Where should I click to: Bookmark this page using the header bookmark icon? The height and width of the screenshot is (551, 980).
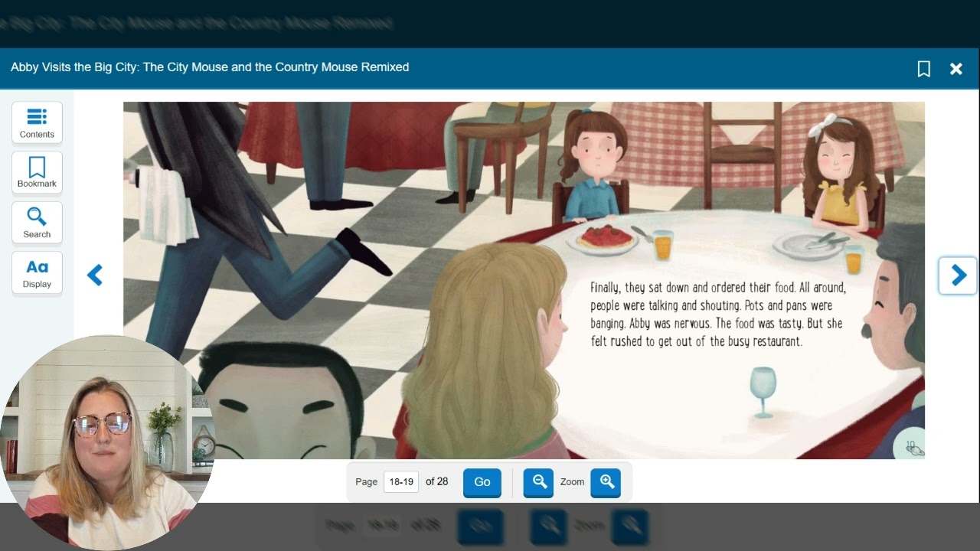point(924,69)
